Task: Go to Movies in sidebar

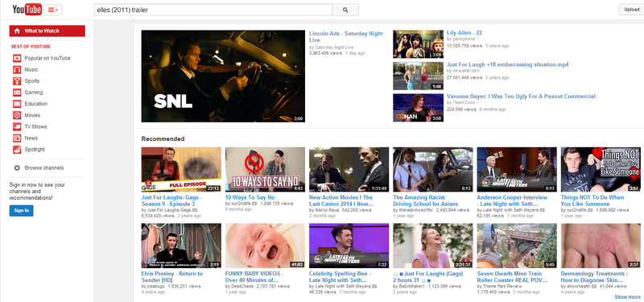Action: 32,115
